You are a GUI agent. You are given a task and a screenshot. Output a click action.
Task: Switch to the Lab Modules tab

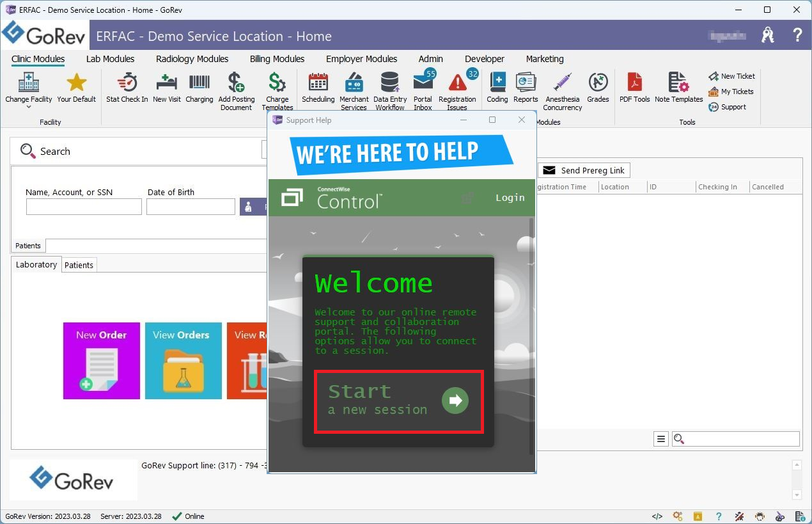click(x=110, y=59)
